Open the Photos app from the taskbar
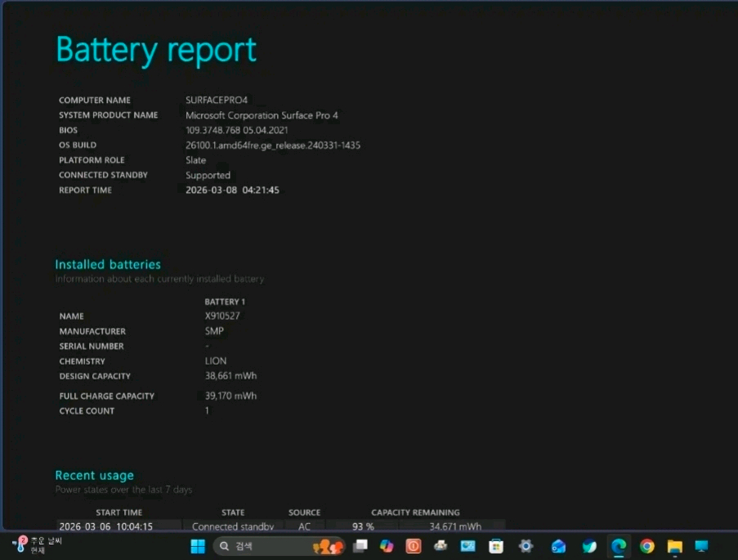Viewport: 738px width, 560px height. [467, 545]
